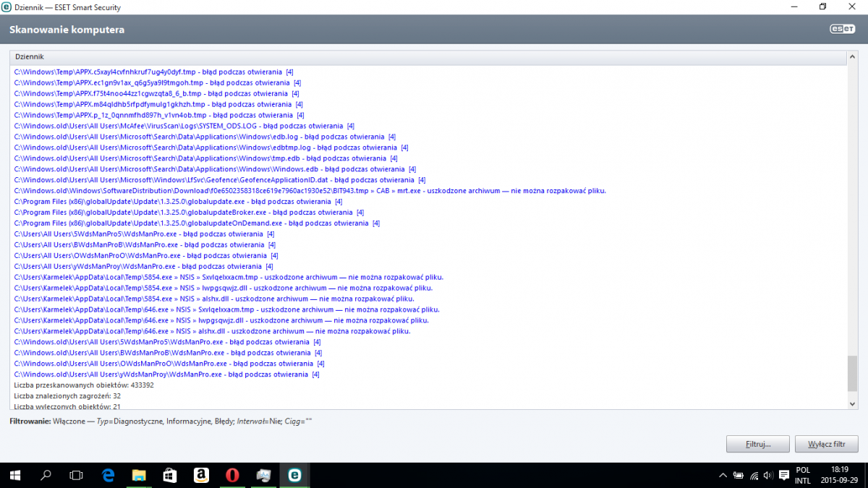Click the 'Skanowanie komputera' heading
The height and width of the screenshot is (488, 868).
tap(67, 30)
